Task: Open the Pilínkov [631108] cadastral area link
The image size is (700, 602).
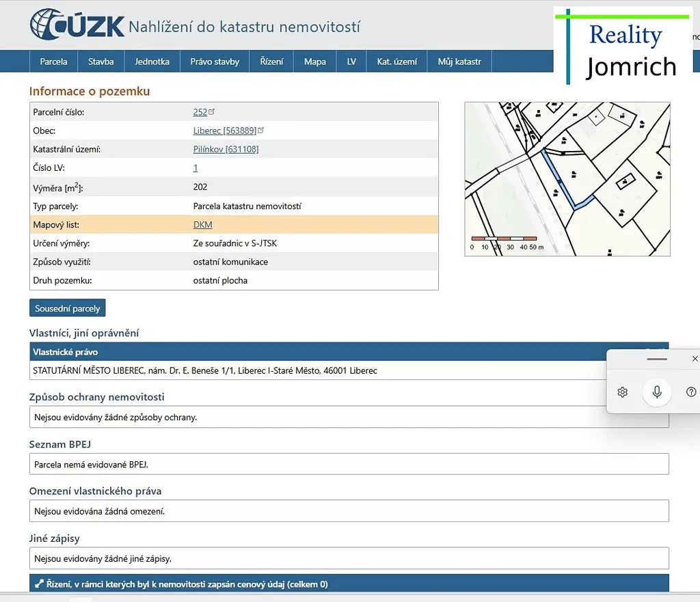Action: coord(226,149)
